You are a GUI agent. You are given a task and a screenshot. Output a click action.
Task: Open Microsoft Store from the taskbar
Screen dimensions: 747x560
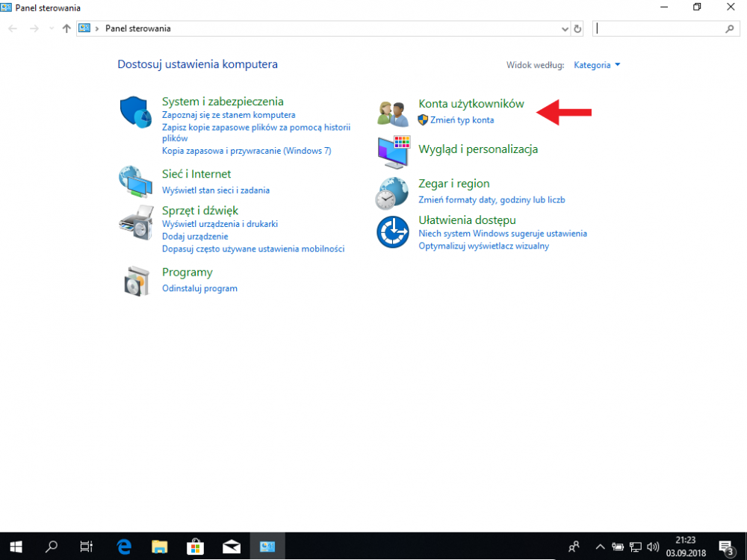tap(195, 547)
